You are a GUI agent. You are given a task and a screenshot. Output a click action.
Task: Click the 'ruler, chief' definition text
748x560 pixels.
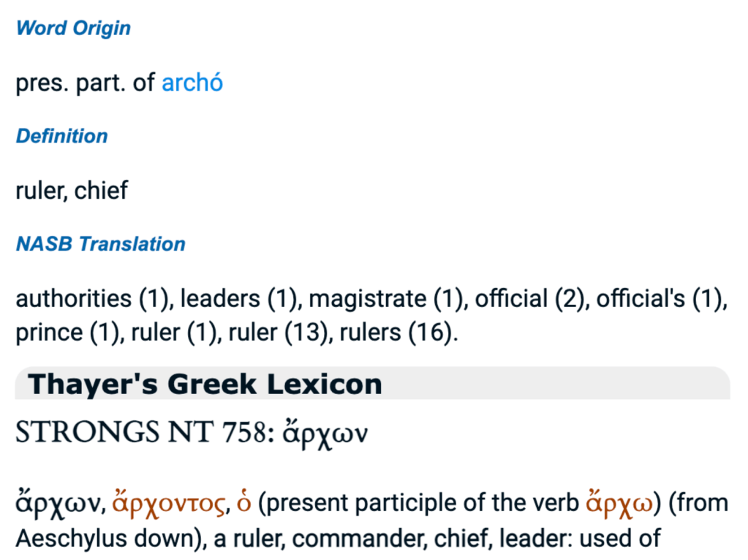72,191
